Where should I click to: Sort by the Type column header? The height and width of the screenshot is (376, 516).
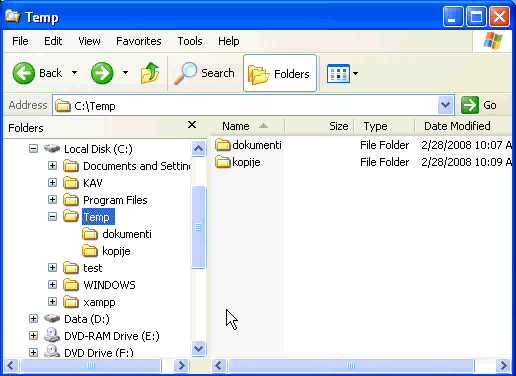tap(384, 126)
